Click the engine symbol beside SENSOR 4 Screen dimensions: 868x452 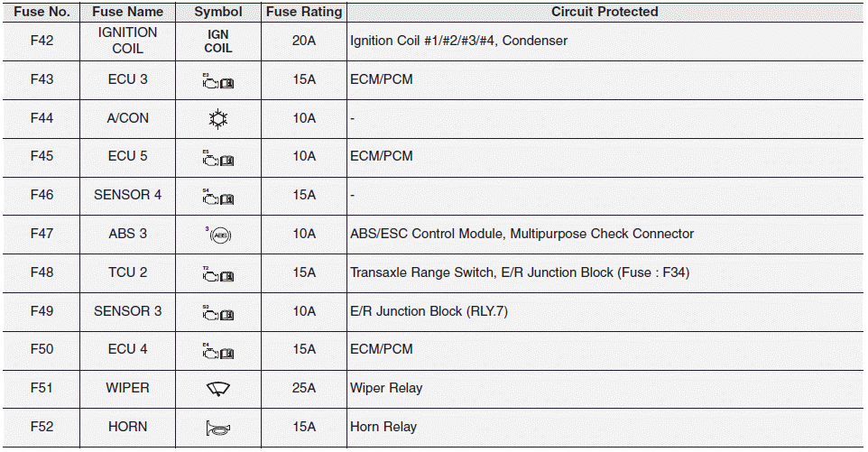click(217, 197)
